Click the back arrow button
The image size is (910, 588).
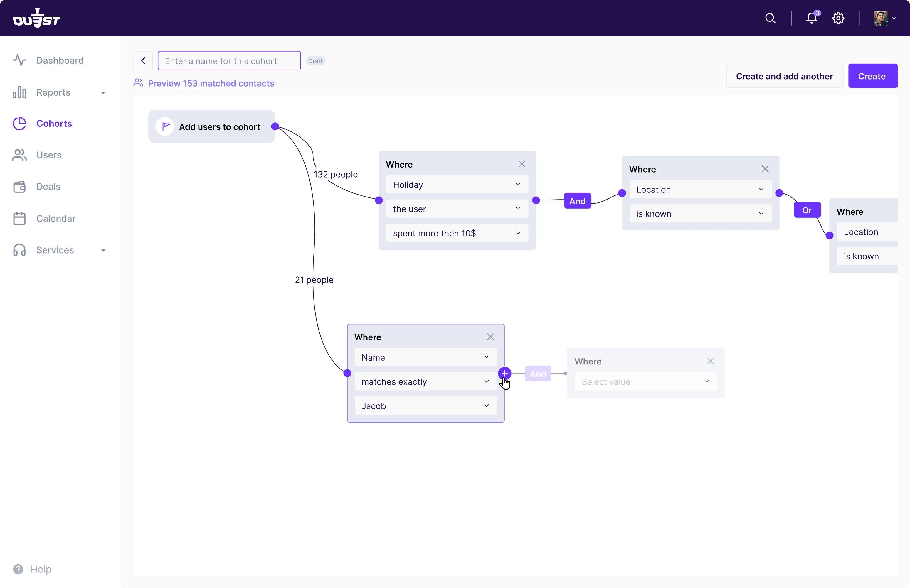(x=143, y=61)
